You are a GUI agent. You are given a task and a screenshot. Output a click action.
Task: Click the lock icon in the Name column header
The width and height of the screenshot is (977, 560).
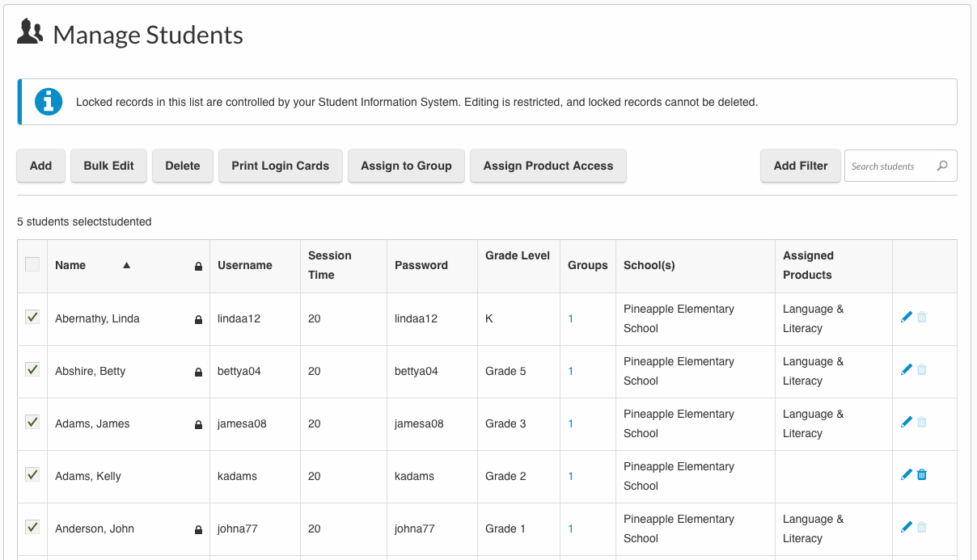pos(198,265)
